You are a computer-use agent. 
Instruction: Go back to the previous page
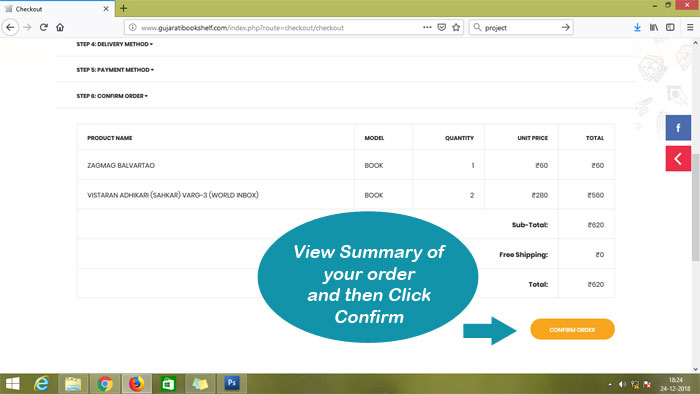pyautogui.click(x=10, y=27)
